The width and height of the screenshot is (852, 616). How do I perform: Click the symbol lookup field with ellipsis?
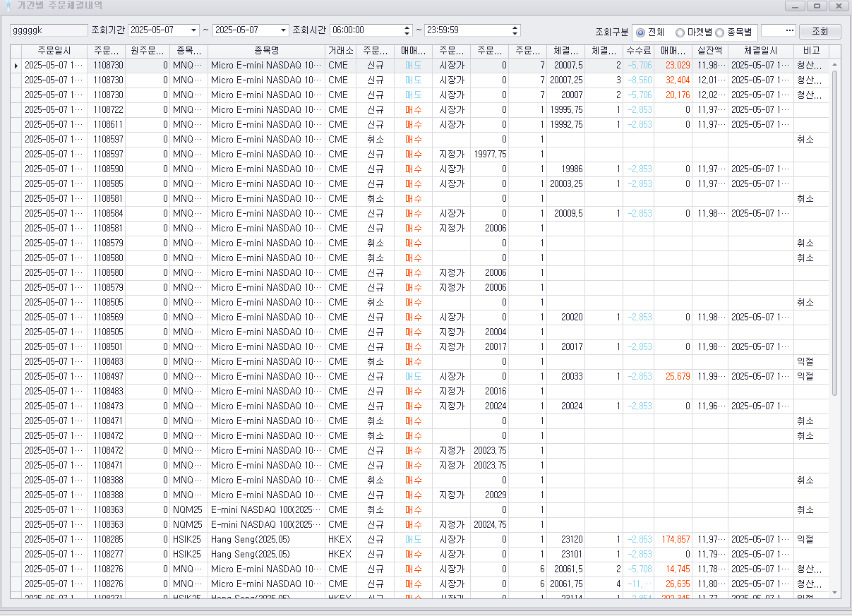[779, 30]
